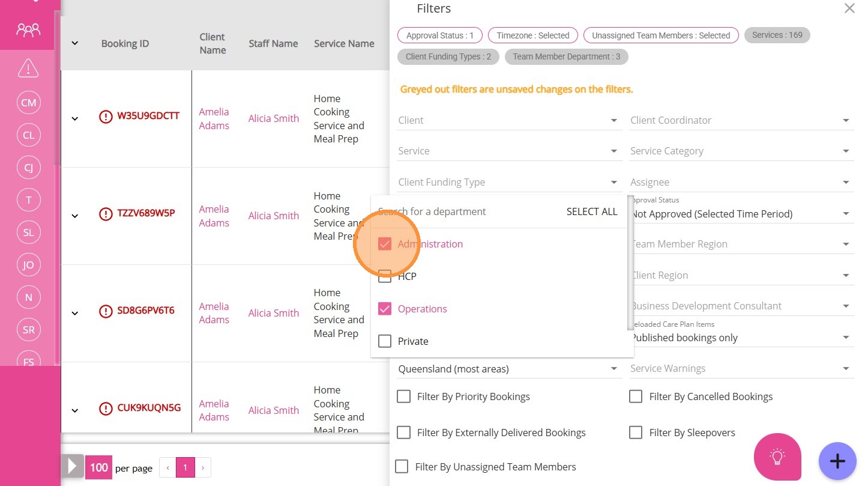Image resolution: width=868 pixels, height=486 pixels.
Task: Click the team members icon in sidebar
Action: (28, 29)
